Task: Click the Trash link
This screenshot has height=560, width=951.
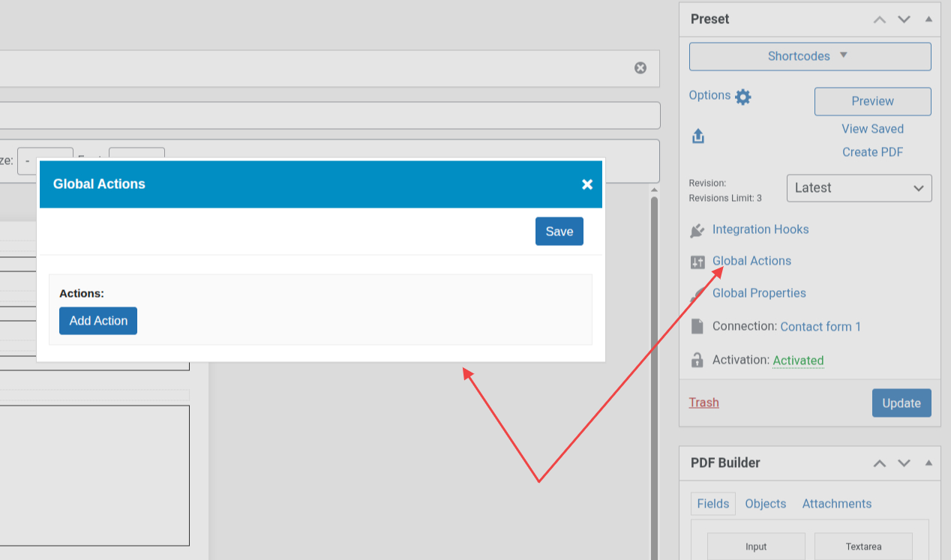Action: coord(703,403)
